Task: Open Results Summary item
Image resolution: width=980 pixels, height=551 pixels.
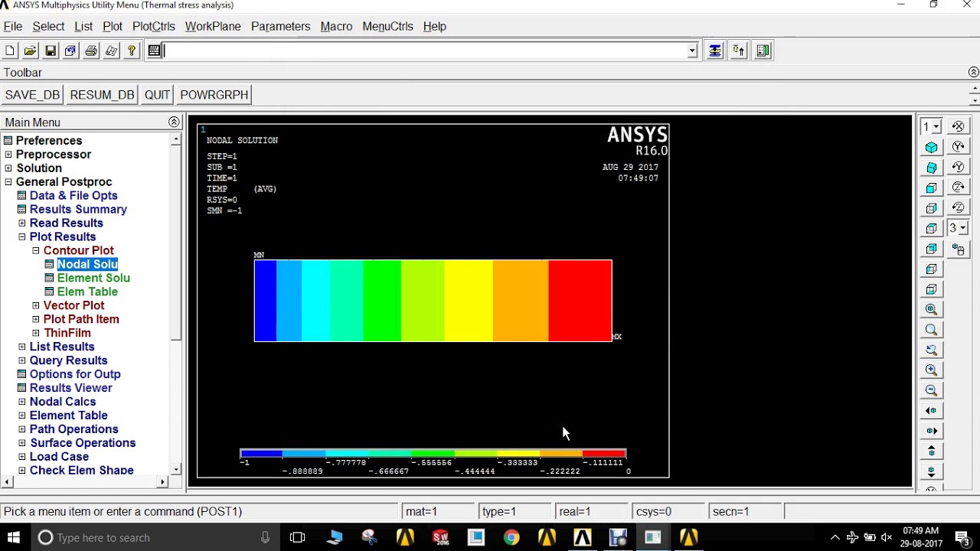Action: click(78, 209)
